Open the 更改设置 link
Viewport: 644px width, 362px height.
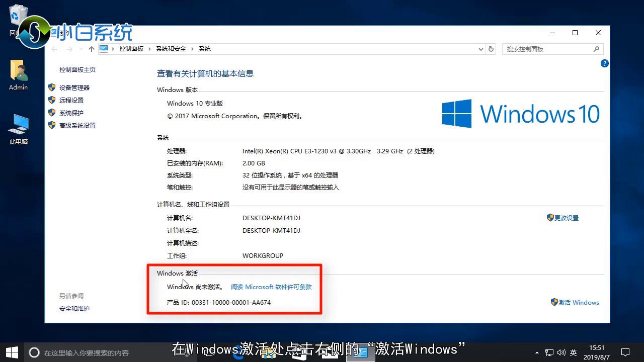[x=567, y=218]
